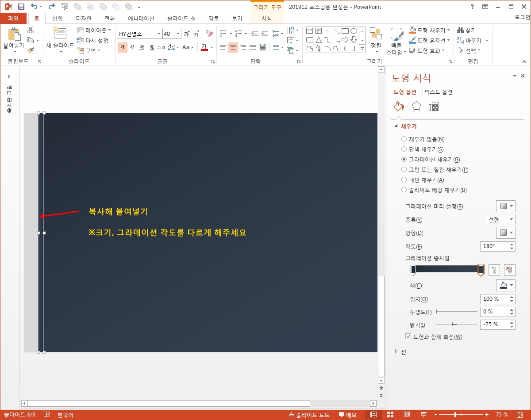Switch to Slide Sorter view
The width and height of the screenshot is (531, 420).
click(390, 415)
